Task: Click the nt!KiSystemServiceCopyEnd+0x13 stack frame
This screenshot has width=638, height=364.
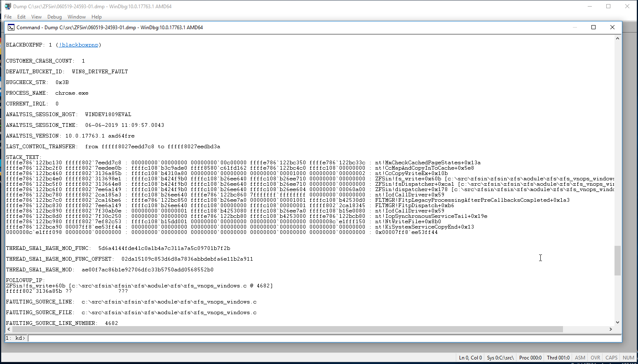Action: 425,227
